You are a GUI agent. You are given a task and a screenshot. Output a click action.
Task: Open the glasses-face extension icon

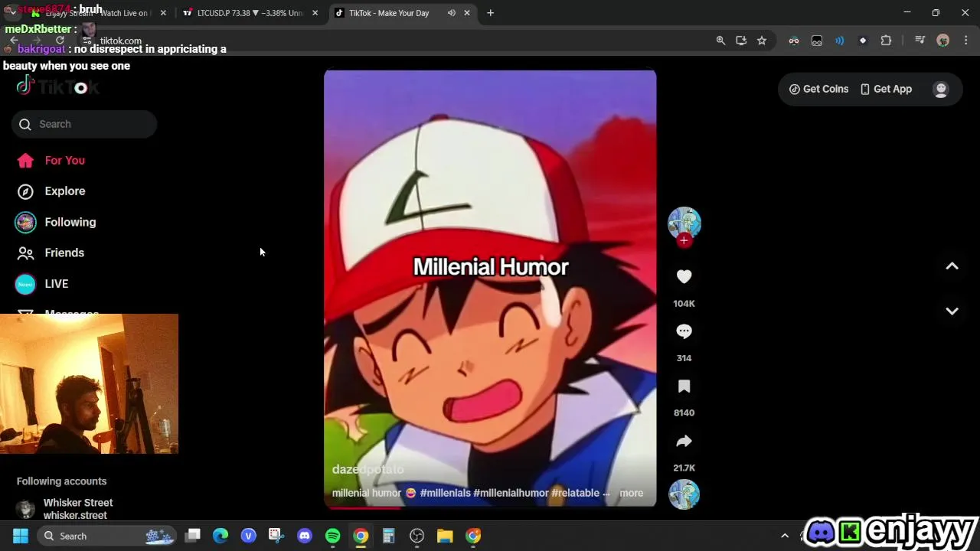[x=794, y=41]
